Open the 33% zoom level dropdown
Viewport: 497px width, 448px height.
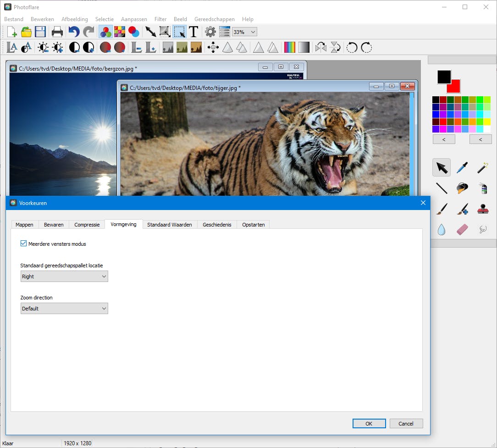244,32
